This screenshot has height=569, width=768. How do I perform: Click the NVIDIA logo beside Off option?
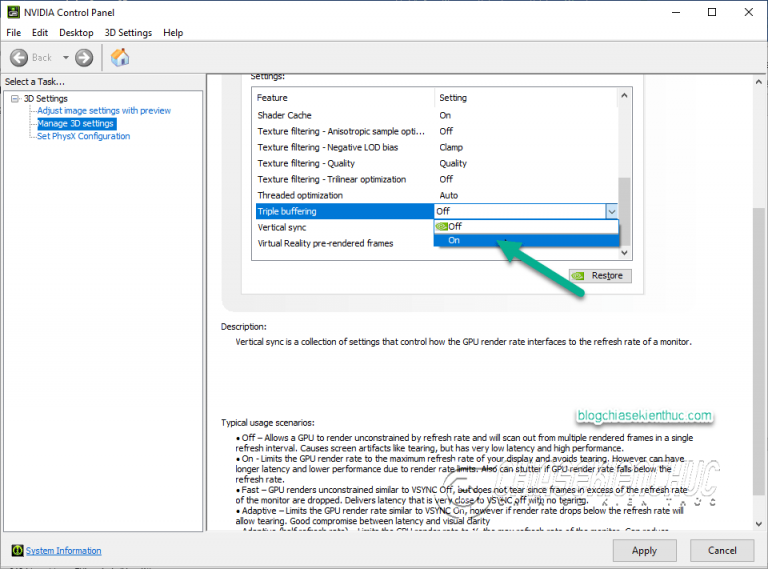[x=442, y=226]
